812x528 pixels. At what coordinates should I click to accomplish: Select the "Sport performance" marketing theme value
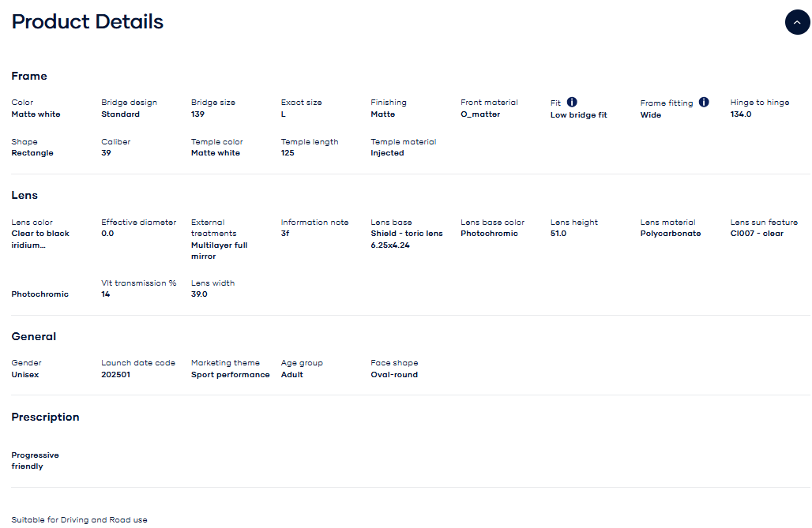230,375
